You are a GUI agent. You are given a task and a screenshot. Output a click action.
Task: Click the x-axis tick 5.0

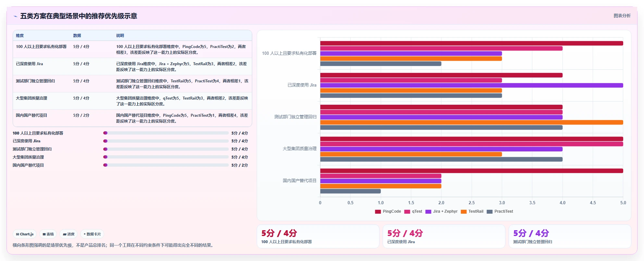pyautogui.click(x=623, y=203)
